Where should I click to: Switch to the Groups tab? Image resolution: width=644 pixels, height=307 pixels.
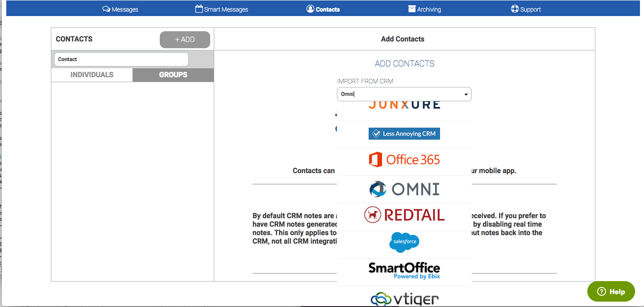point(173,75)
